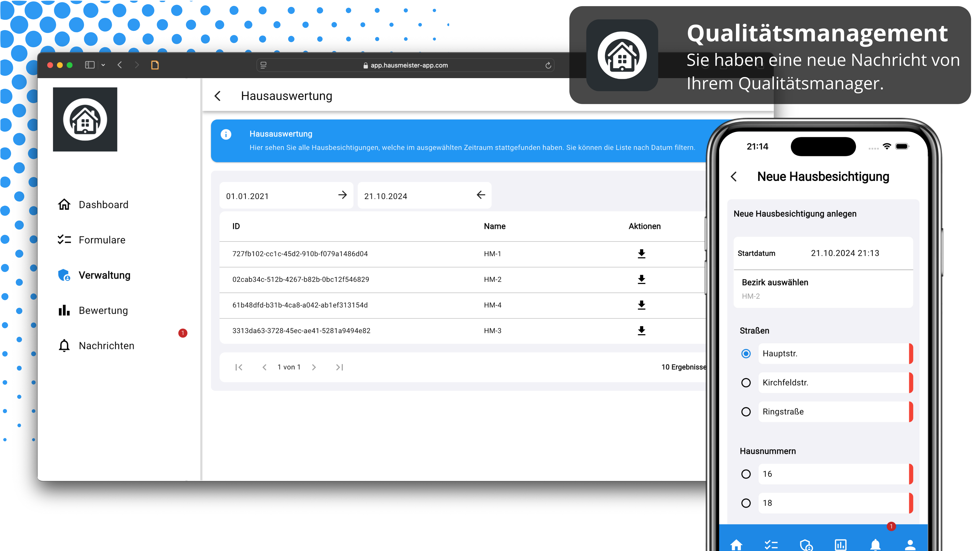
Task: Open the Dashboard menu entry
Action: tap(103, 204)
